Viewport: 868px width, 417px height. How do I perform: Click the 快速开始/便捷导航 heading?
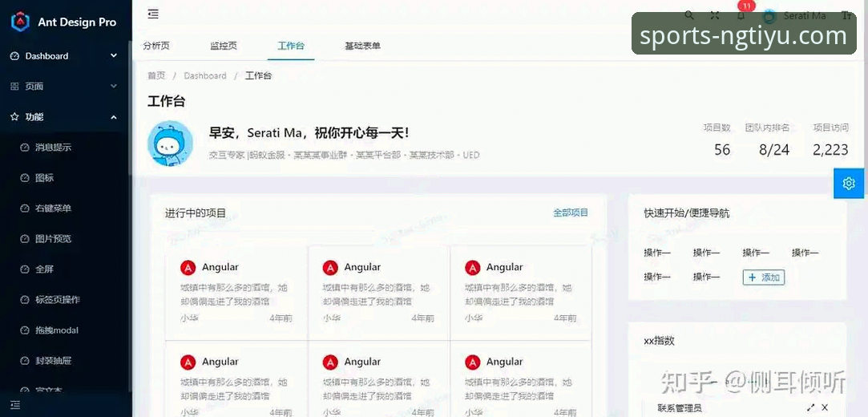click(x=686, y=213)
